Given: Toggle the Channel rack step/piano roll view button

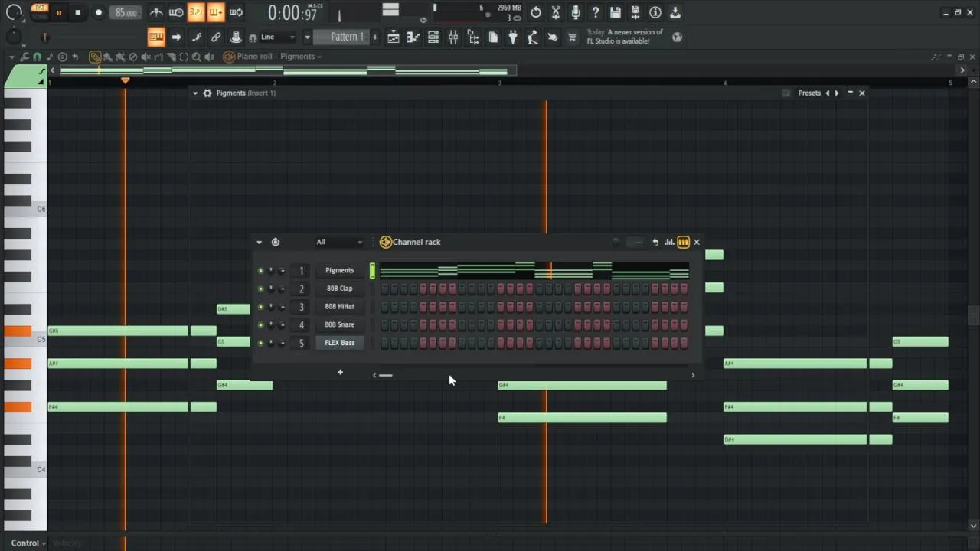Looking at the screenshot, I should point(683,242).
